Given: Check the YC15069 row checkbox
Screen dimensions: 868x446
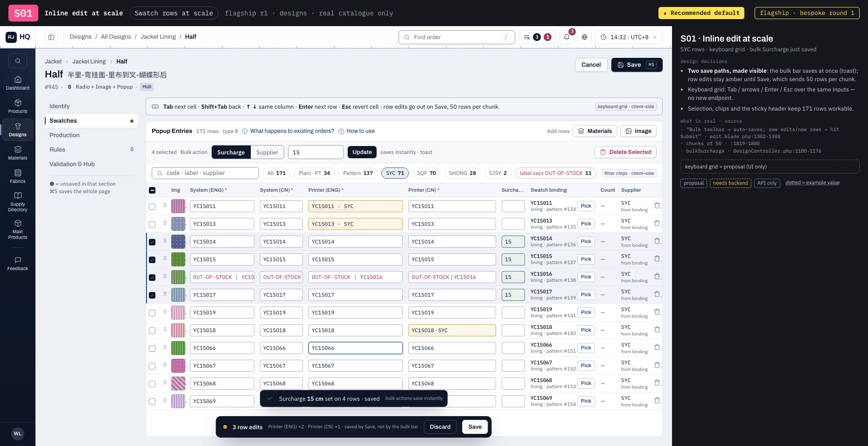Looking at the screenshot, I should [x=152, y=402].
